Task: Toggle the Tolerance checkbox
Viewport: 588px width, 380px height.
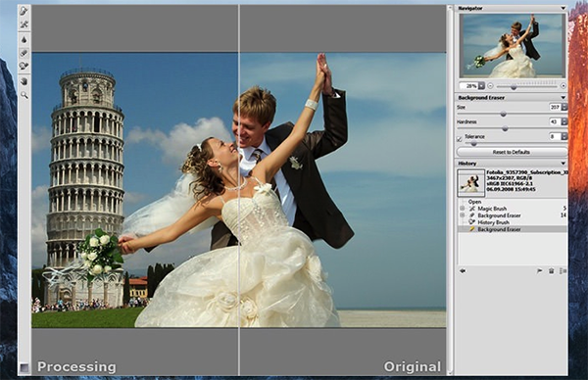Action: click(x=459, y=139)
